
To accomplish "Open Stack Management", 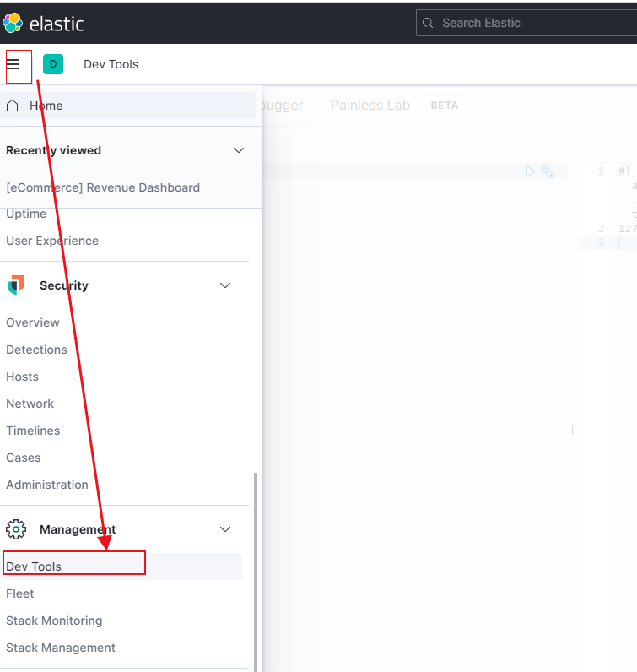I will point(61,648).
